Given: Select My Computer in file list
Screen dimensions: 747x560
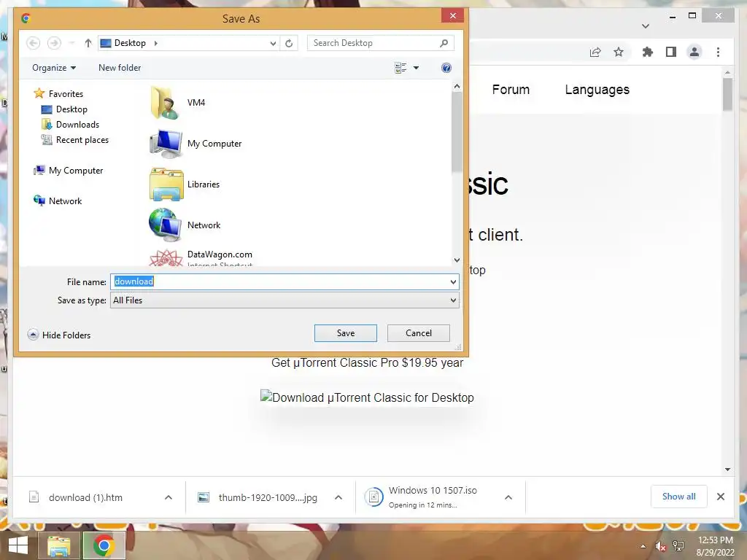Looking at the screenshot, I should (196, 144).
